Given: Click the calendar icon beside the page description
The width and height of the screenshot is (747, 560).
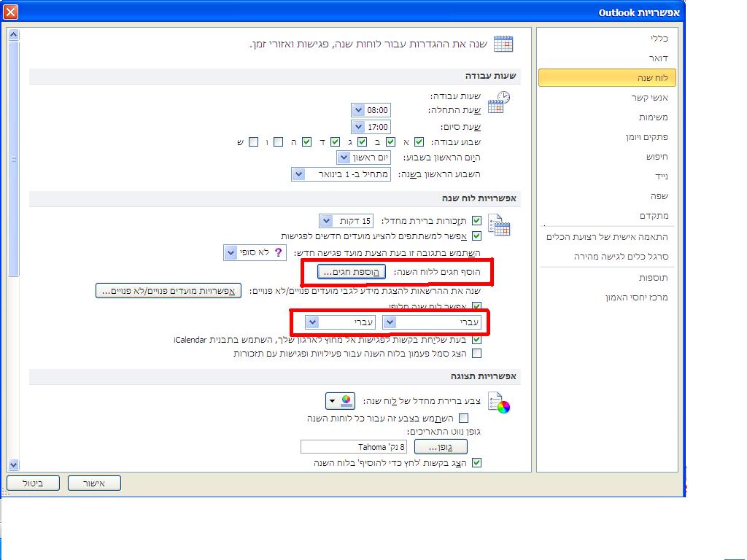Looking at the screenshot, I should [x=503, y=44].
